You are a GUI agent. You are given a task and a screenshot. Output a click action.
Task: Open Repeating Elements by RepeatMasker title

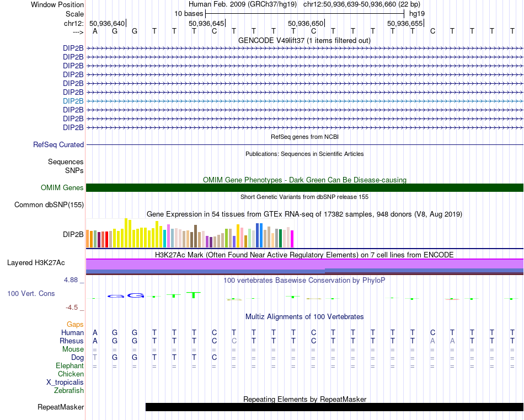(x=304, y=399)
